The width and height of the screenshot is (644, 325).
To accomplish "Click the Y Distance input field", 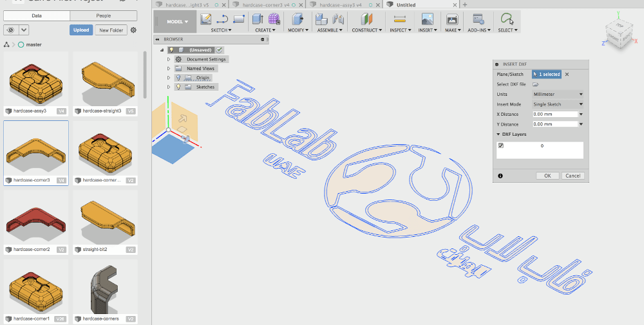I will click(x=555, y=124).
